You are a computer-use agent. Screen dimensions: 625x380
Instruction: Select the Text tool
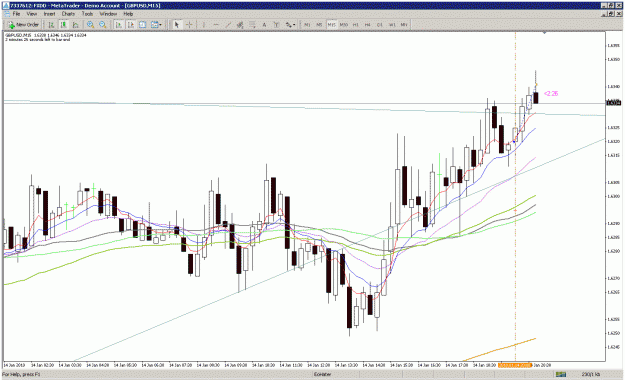pyautogui.click(x=264, y=25)
